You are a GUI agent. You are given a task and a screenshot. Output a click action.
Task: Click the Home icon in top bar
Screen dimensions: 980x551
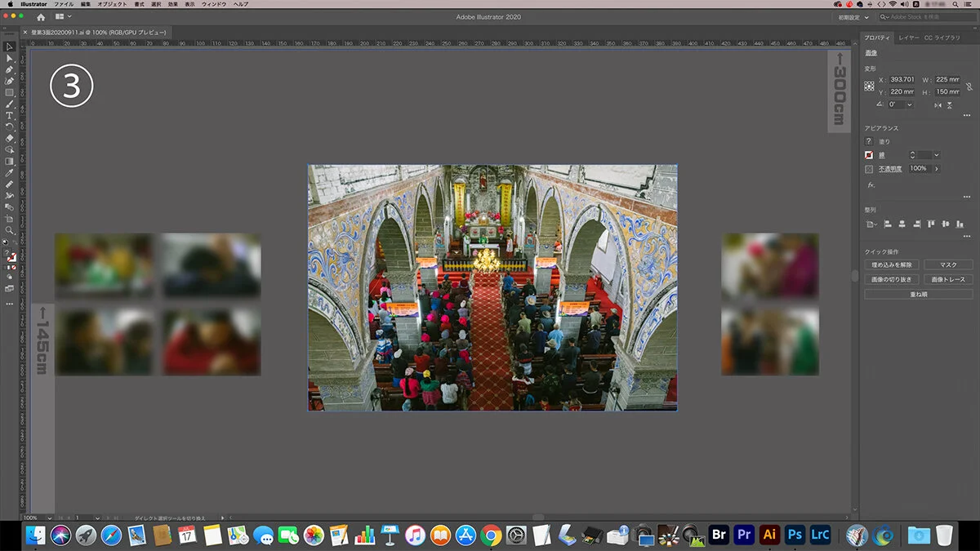point(41,16)
